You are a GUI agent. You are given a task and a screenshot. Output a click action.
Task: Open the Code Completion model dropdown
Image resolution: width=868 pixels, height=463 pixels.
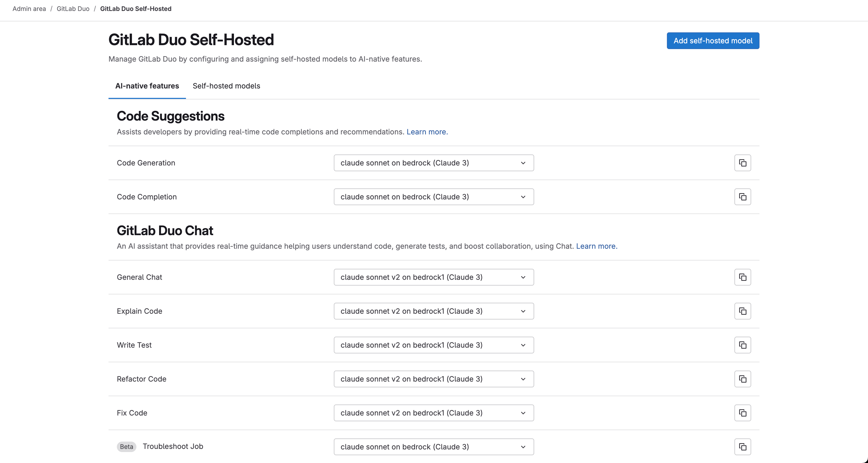434,197
